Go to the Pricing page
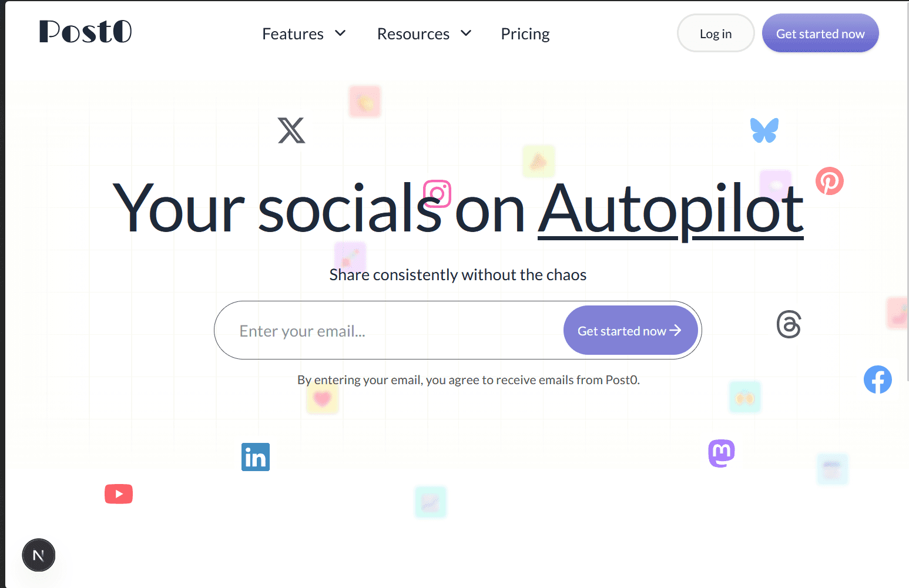Image resolution: width=909 pixels, height=588 pixels. tap(525, 34)
